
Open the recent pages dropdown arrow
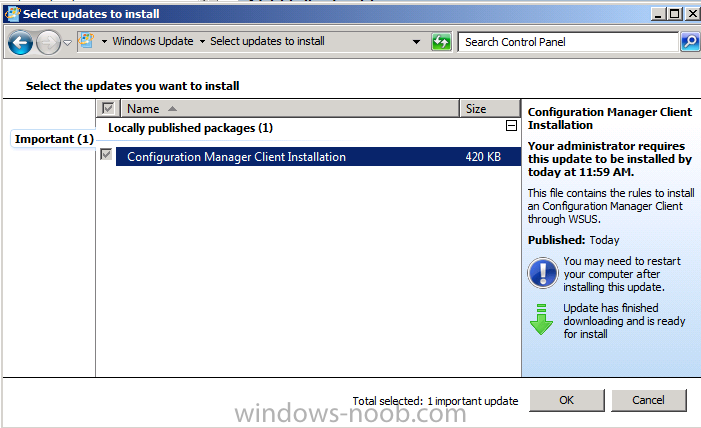pos(68,43)
